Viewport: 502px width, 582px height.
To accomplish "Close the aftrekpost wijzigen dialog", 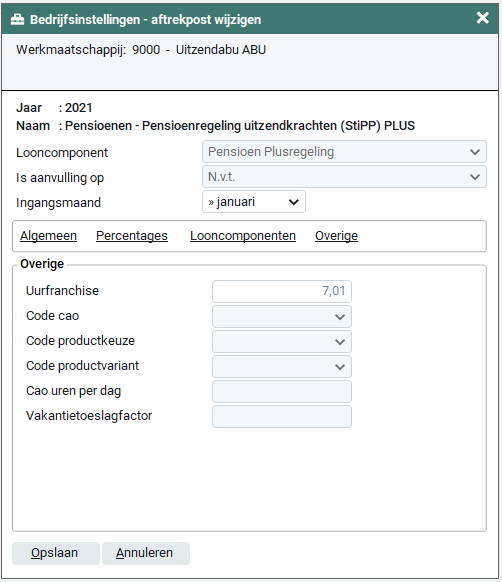I will click(483, 17).
